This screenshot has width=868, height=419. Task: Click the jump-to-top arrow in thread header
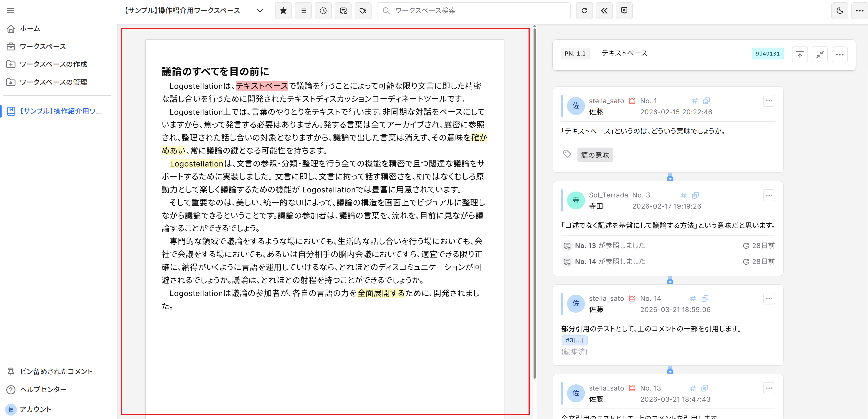point(800,55)
